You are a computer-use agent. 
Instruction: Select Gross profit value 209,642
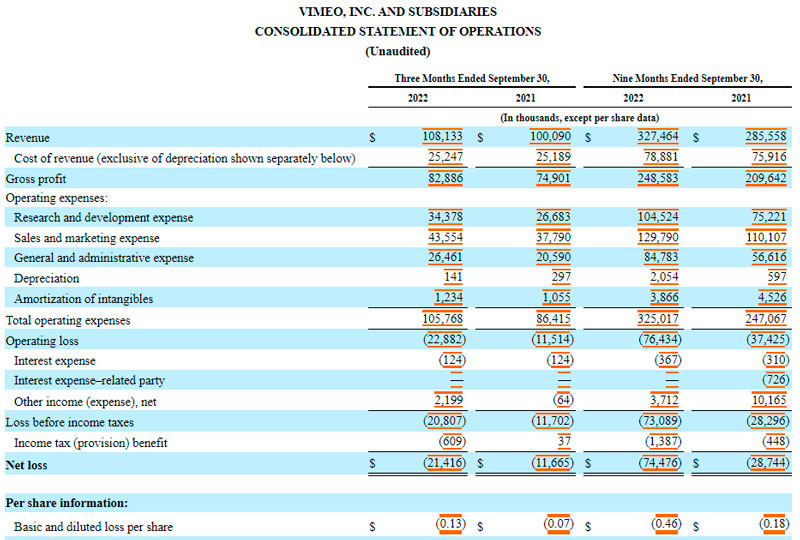pos(766,178)
